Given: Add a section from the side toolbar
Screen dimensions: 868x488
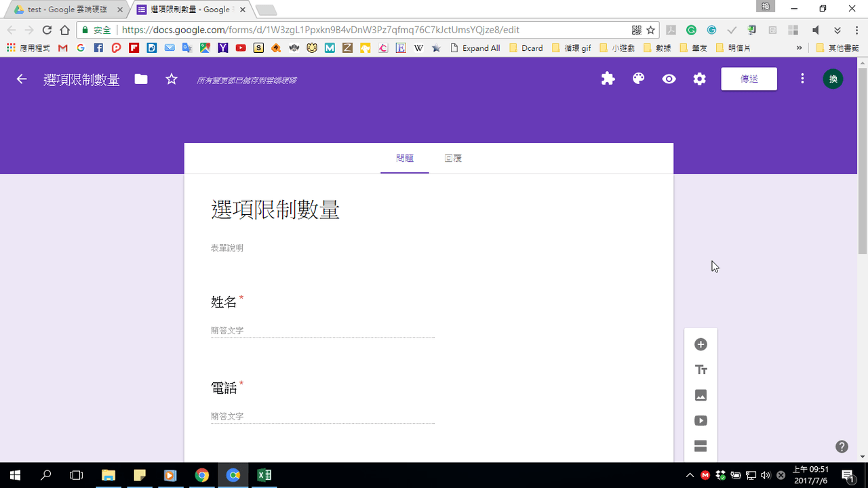Looking at the screenshot, I should pos(701,446).
